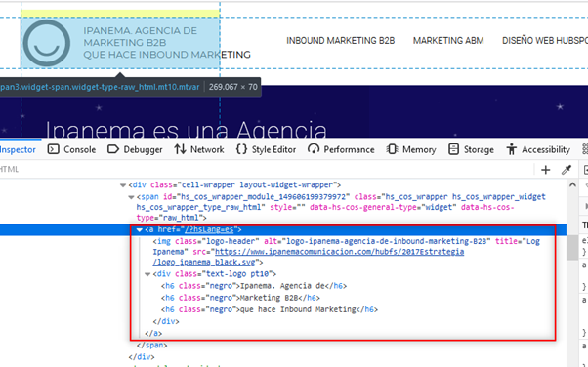Screen dimensions: 588x367
Task: Collapse the selected anchor href node
Action: (139, 229)
